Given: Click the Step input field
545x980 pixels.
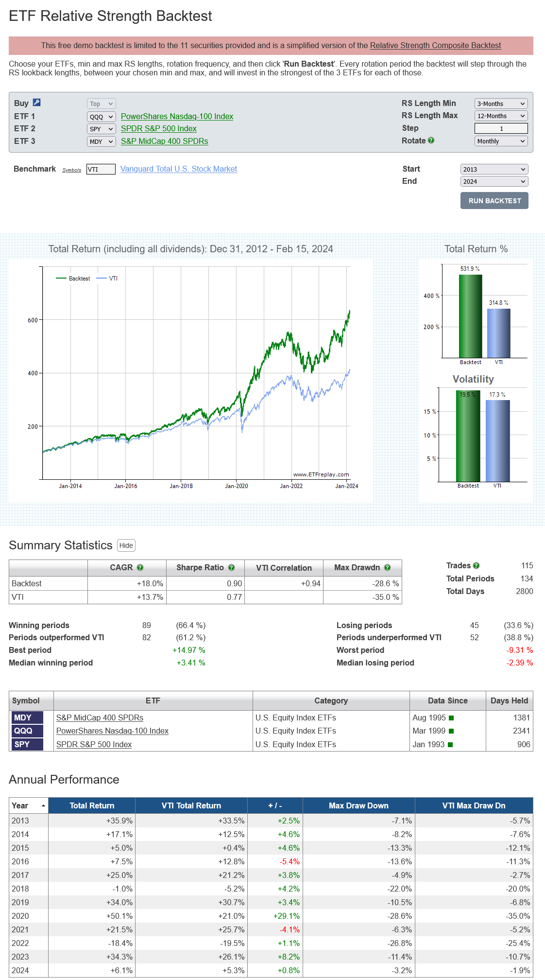Looking at the screenshot, I should click(x=501, y=128).
